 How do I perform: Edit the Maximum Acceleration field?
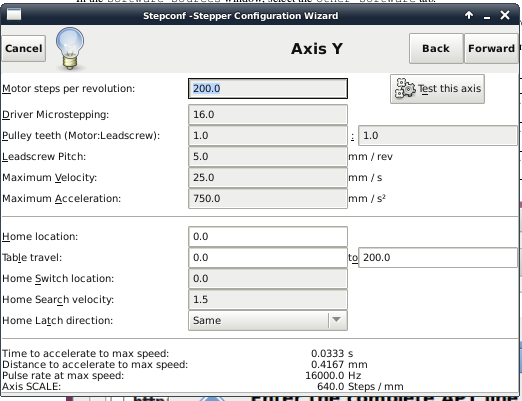pyautogui.click(x=268, y=199)
